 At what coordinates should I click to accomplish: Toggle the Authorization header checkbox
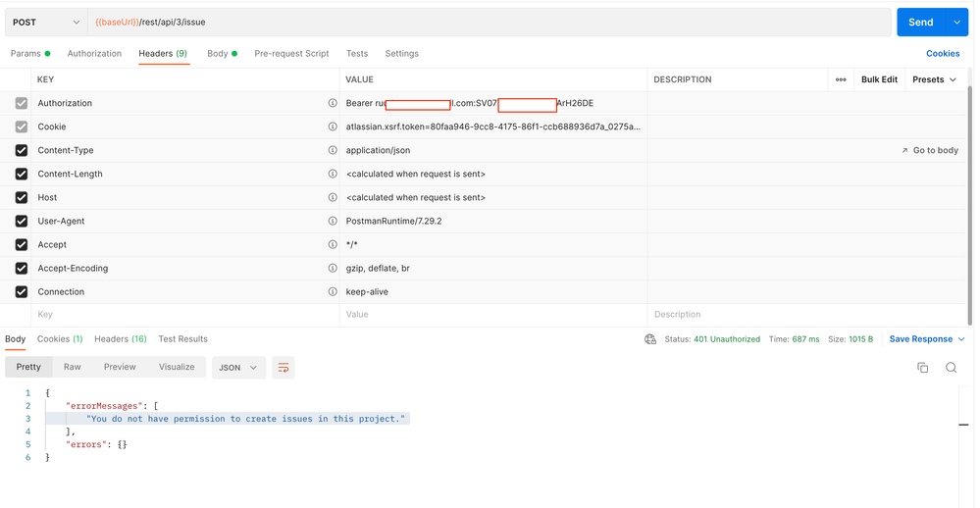coord(22,103)
